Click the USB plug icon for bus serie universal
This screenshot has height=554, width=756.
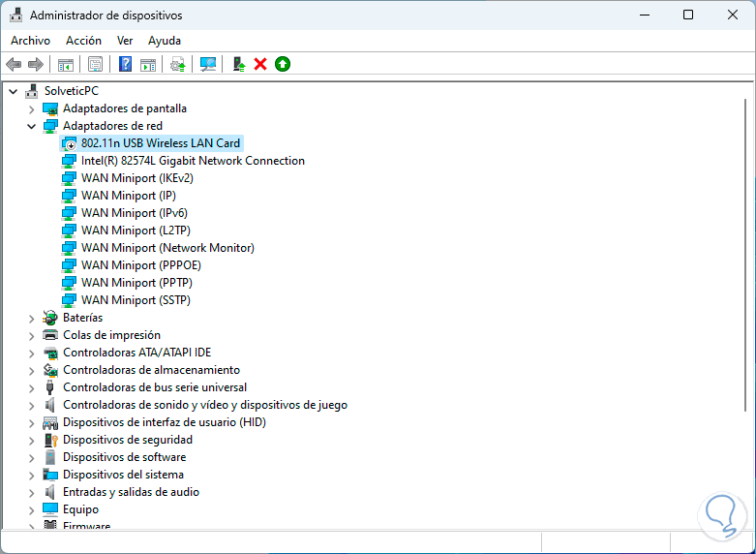tap(49, 387)
